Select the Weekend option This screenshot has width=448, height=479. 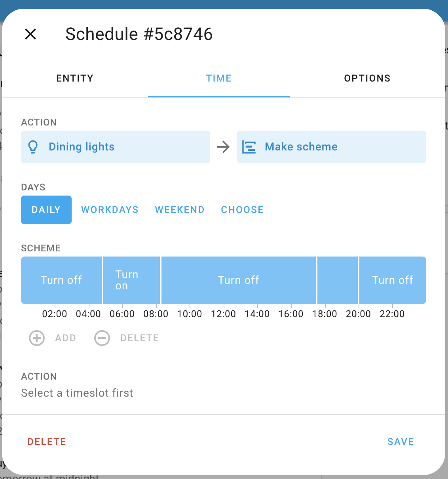click(x=179, y=210)
